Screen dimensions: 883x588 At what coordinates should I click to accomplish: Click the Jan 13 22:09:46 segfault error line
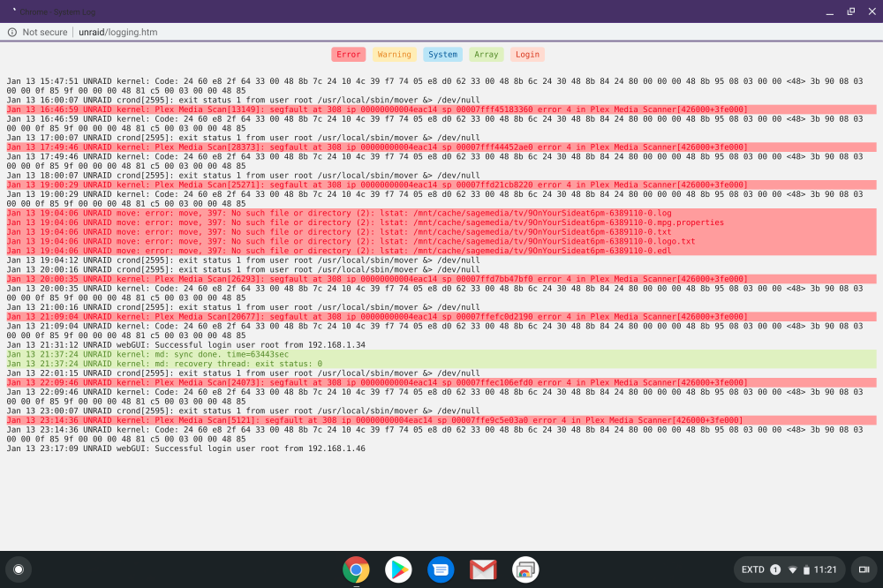[x=441, y=382]
